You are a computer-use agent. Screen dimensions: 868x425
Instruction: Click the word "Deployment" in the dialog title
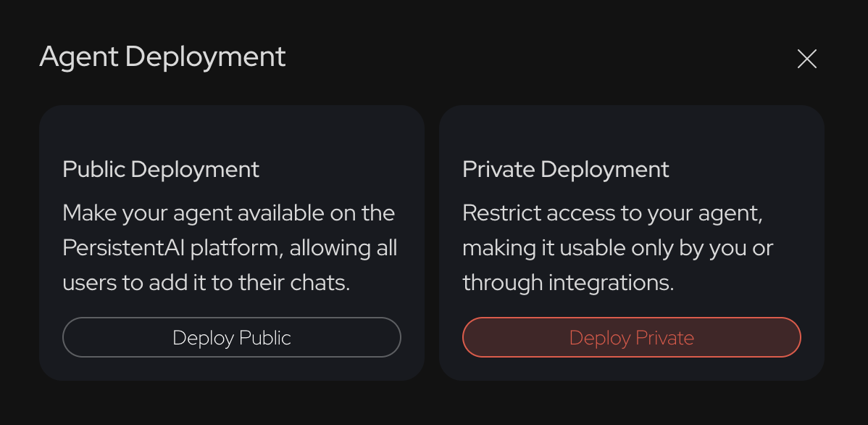click(205, 58)
